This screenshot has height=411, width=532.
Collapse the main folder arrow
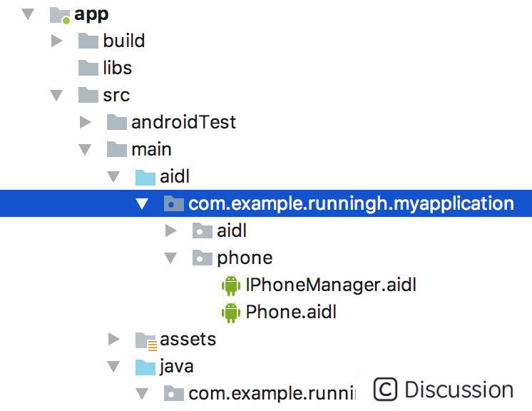click(85, 150)
